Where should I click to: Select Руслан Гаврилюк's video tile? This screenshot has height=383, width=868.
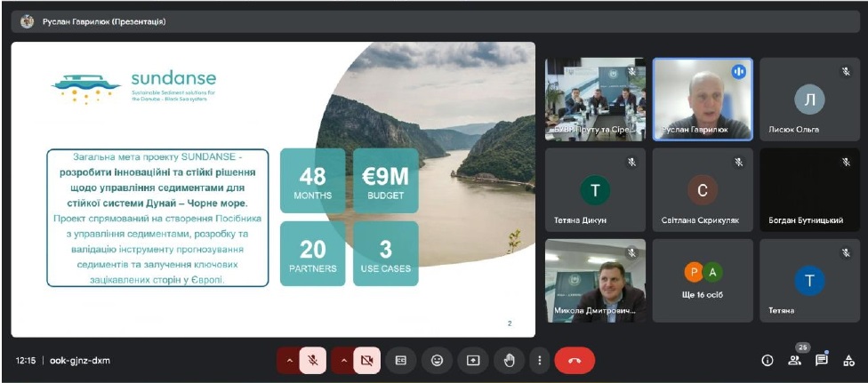pyautogui.click(x=703, y=100)
